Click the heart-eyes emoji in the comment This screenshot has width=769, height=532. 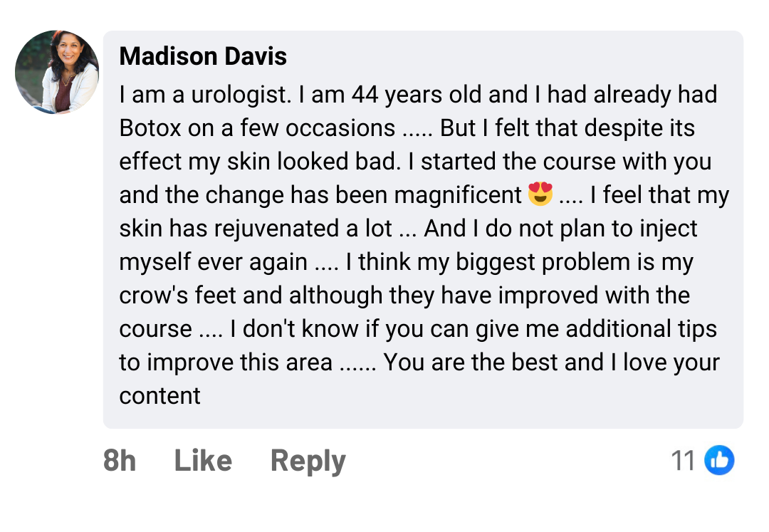tap(541, 194)
